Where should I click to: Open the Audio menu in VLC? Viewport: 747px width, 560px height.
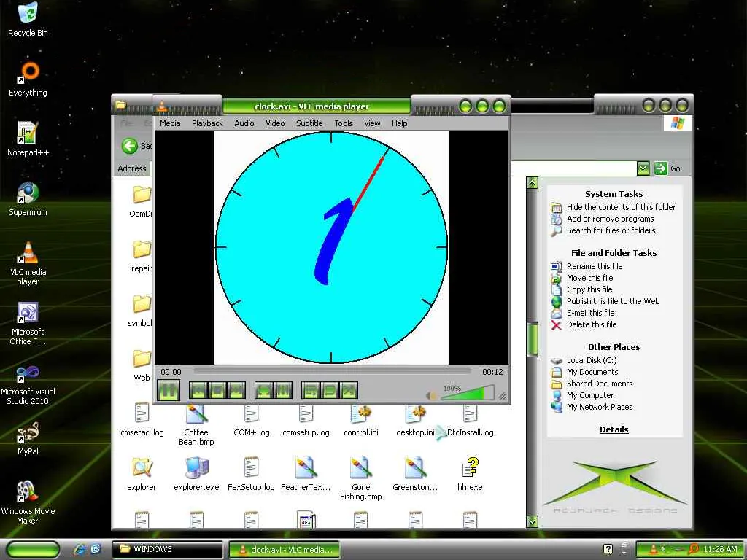point(244,123)
